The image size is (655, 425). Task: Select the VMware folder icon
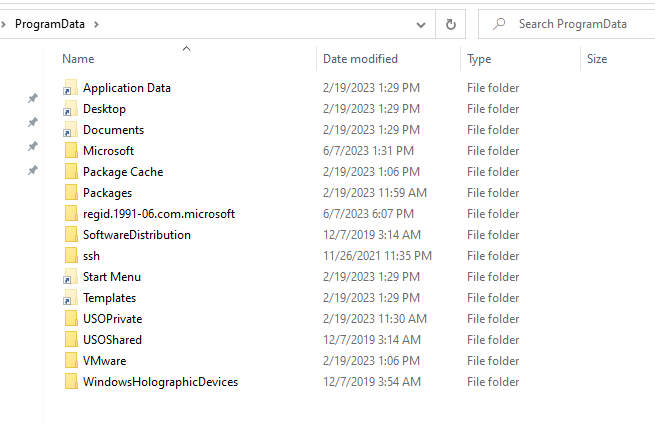71,361
